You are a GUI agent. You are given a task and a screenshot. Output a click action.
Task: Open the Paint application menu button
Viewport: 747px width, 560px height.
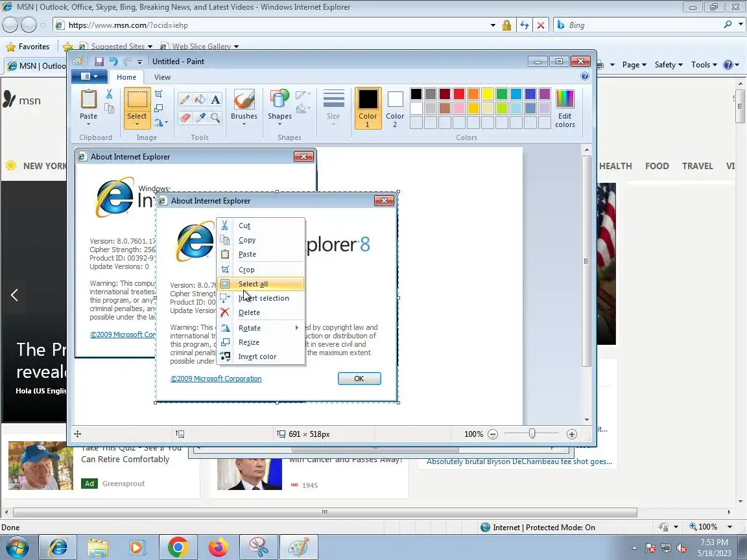click(x=89, y=76)
